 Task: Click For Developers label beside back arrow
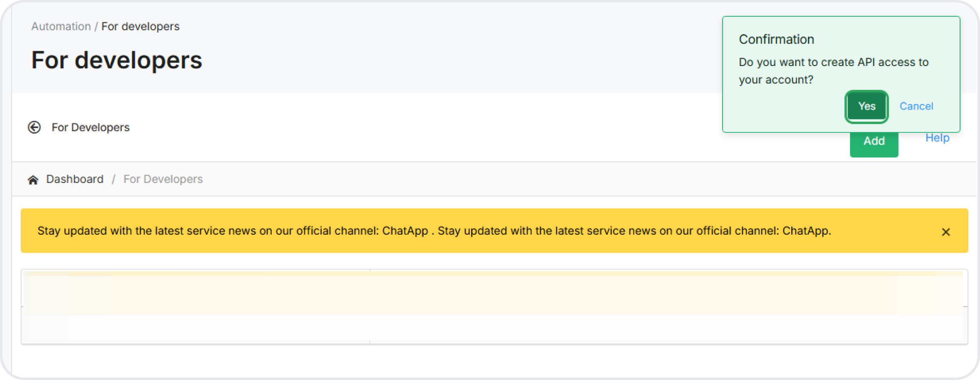[90, 127]
